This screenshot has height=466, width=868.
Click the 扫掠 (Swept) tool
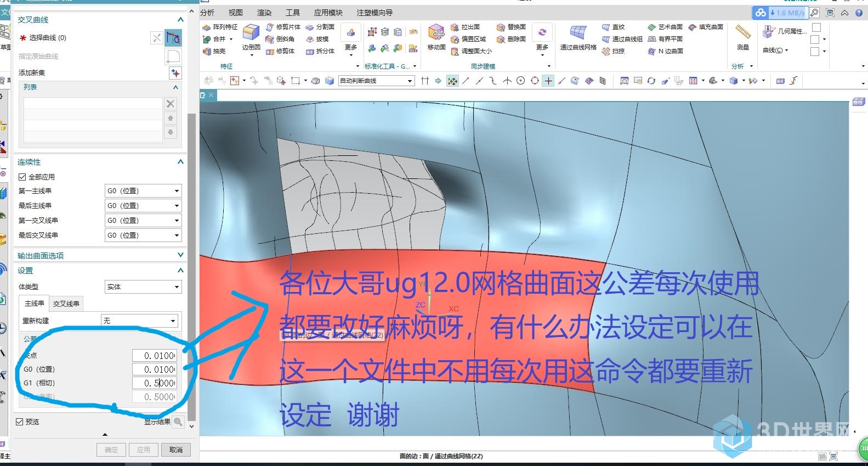point(614,51)
